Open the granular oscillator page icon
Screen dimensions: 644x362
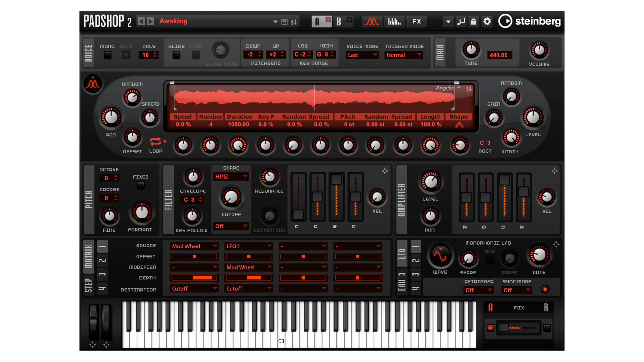[x=372, y=22]
